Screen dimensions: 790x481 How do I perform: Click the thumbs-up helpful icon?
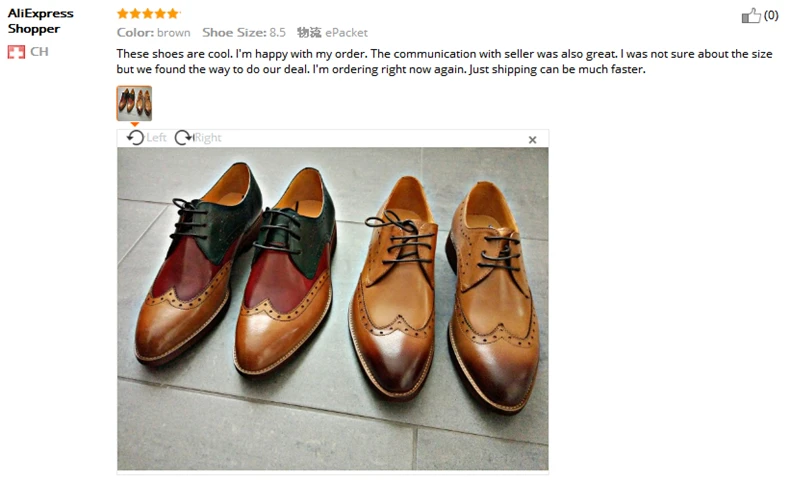[x=750, y=15]
